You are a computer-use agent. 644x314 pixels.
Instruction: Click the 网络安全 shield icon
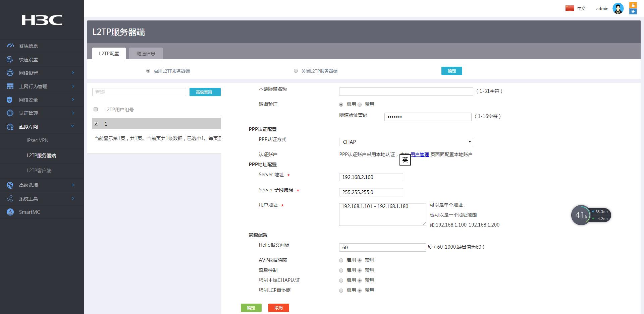tap(10, 100)
